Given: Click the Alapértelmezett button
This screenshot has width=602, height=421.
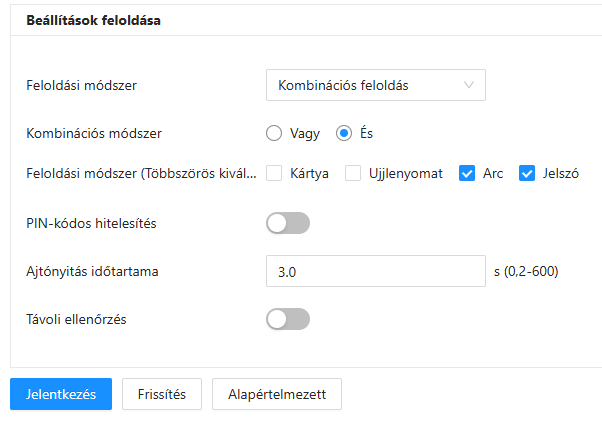Looking at the screenshot, I should [x=276, y=394].
